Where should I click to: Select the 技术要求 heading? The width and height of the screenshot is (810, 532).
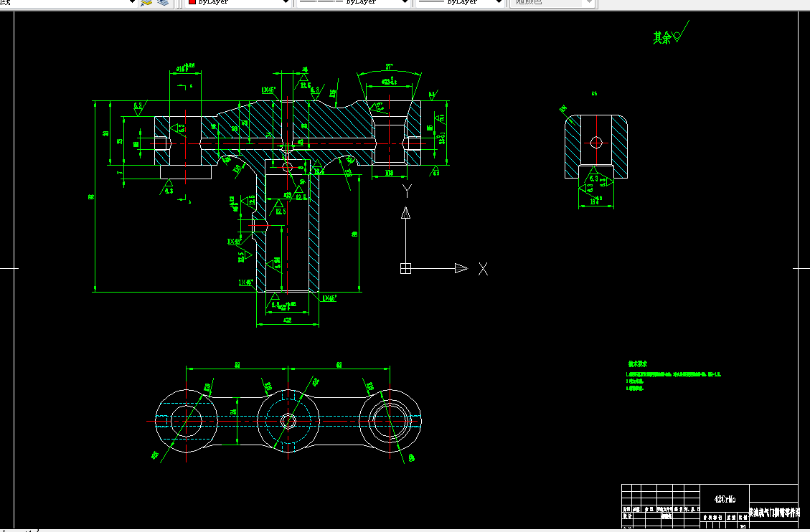coord(638,364)
